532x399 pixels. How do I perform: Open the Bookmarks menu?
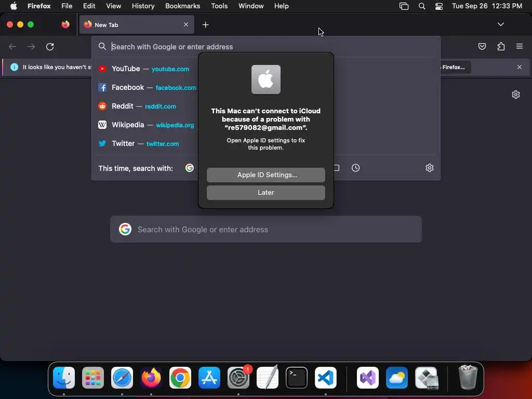tap(182, 6)
